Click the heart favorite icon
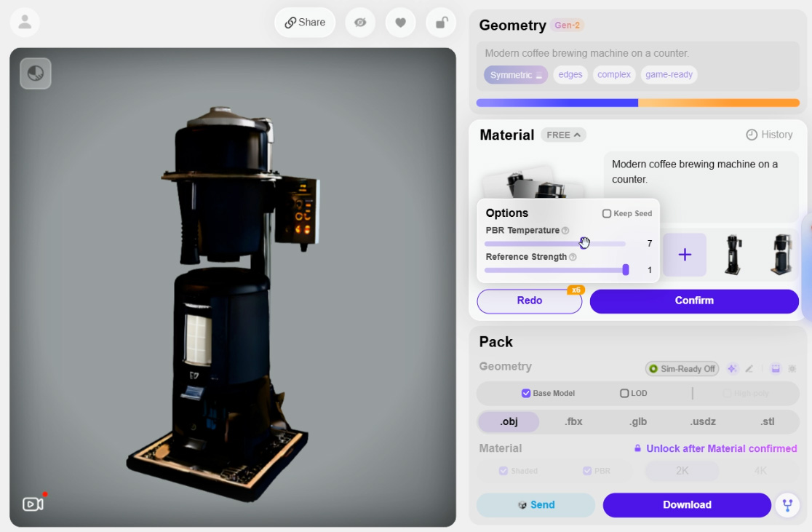This screenshot has height=532, width=812. [400, 23]
